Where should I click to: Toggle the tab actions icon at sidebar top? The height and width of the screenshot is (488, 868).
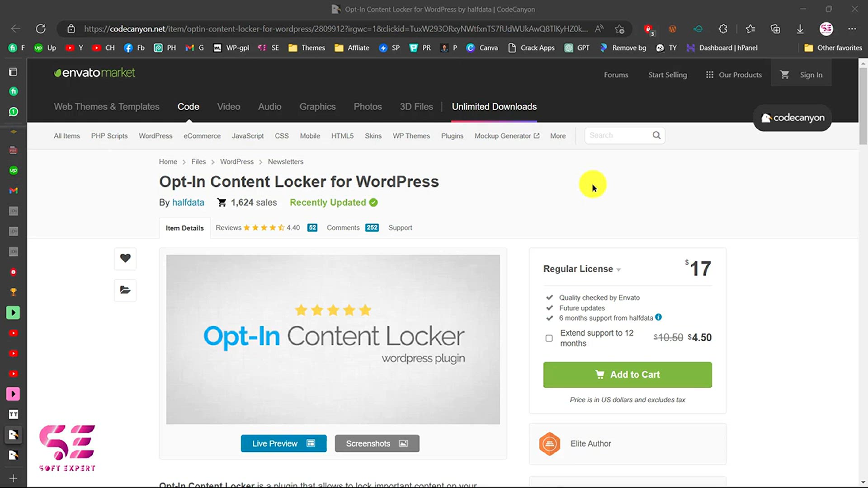pyautogui.click(x=13, y=72)
